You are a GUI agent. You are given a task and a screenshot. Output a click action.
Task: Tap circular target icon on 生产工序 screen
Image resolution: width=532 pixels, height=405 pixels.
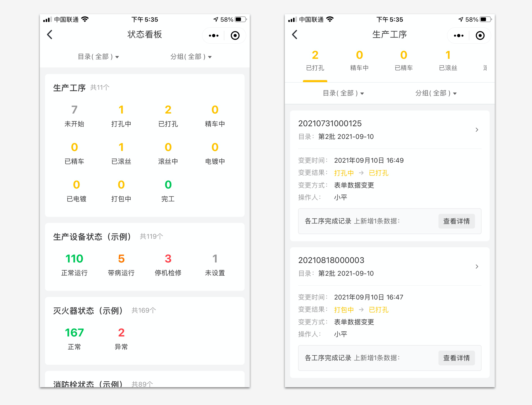pos(480,35)
